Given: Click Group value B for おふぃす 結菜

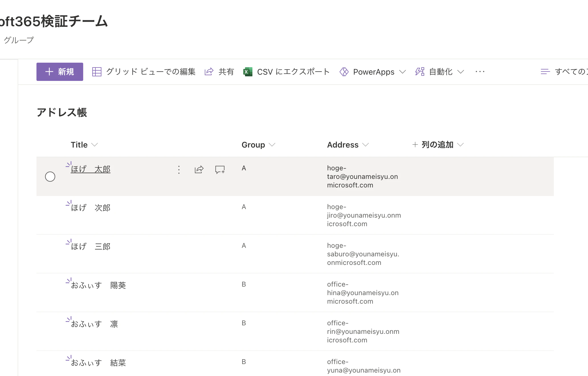Looking at the screenshot, I should (244, 362).
